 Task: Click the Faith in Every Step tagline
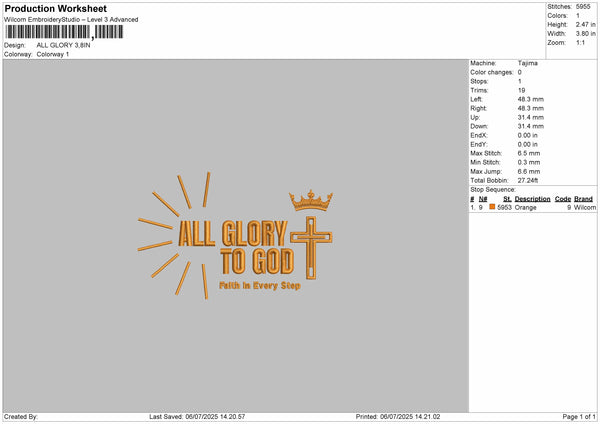point(260,285)
